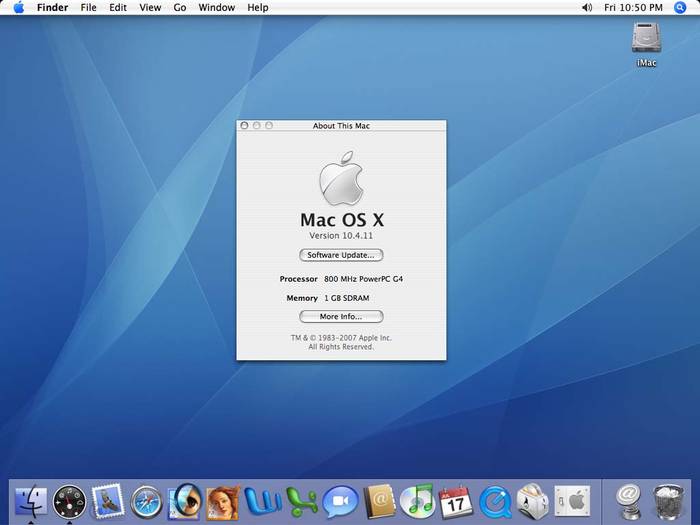Launch Dashboard from the Dock

click(x=69, y=502)
